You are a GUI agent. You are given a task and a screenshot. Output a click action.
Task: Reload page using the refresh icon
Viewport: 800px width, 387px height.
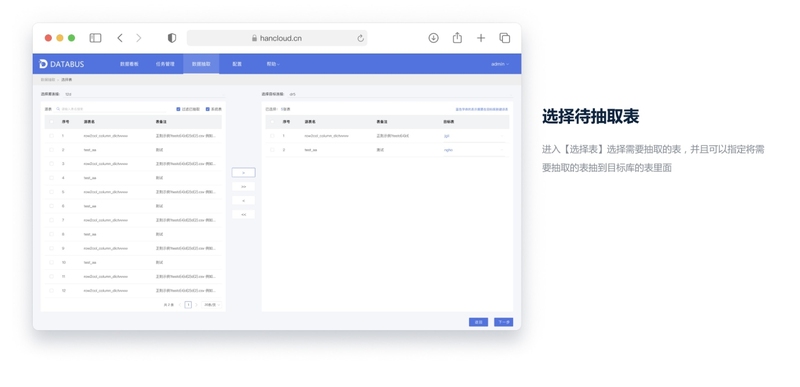point(361,38)
